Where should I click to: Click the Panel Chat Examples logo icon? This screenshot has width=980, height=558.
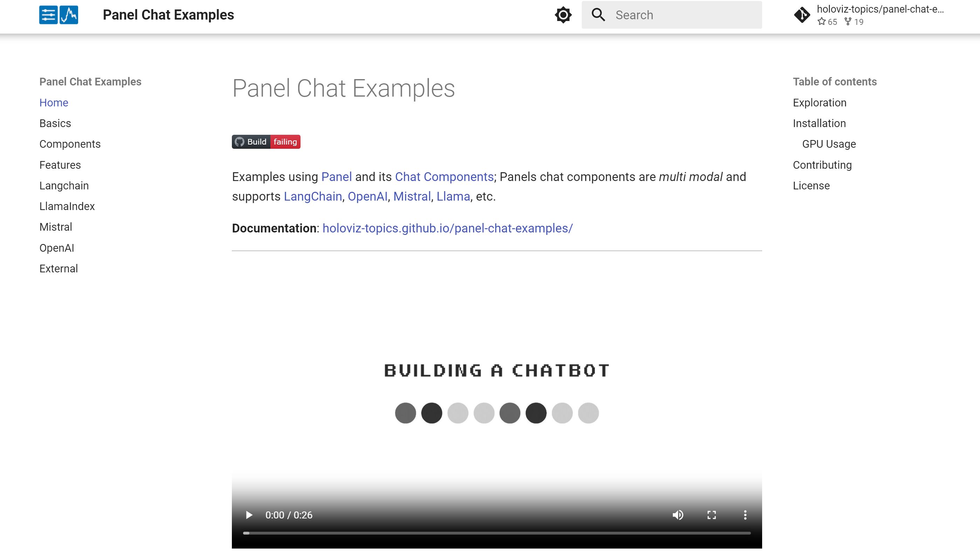(x=58, y=15)
